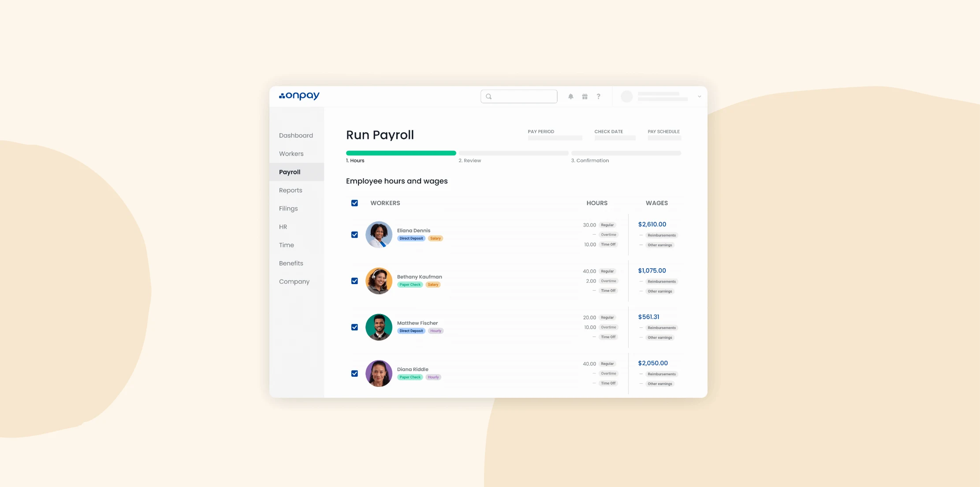Expand Matthew Fischer's Reimbursements row
Image resolution: width=980 pixels, height=487 pixels.
pos(661,328)
